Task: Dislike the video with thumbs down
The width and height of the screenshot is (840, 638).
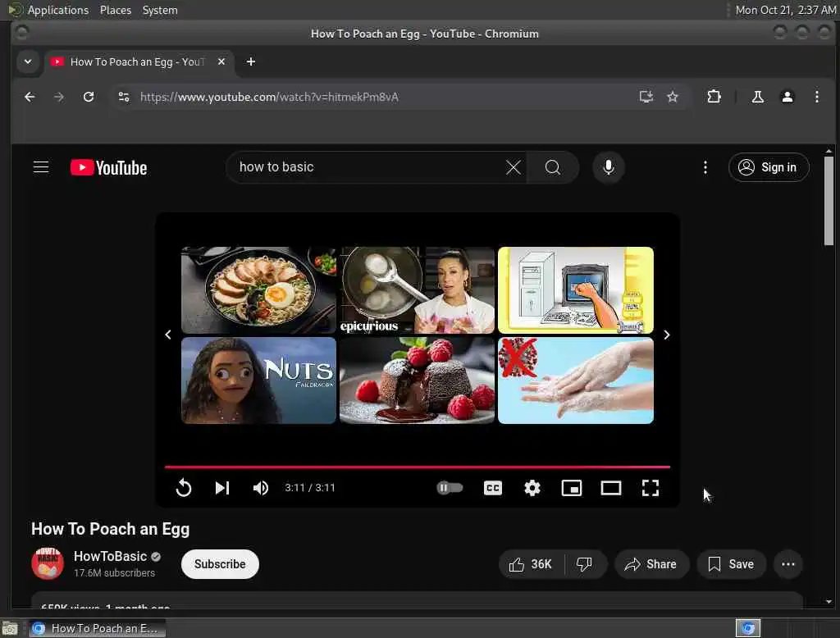Action: [584, 564]
